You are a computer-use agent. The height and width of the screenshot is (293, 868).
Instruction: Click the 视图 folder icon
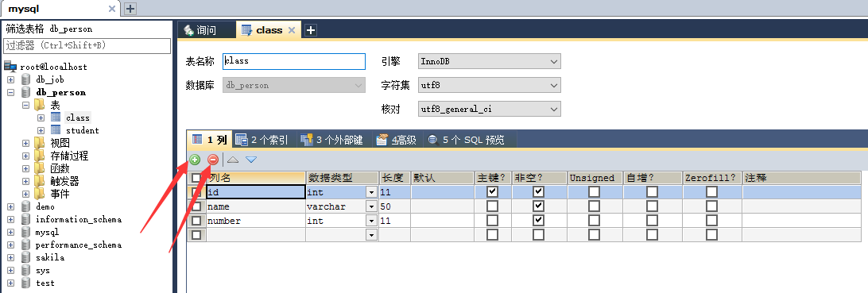(40, 143)
